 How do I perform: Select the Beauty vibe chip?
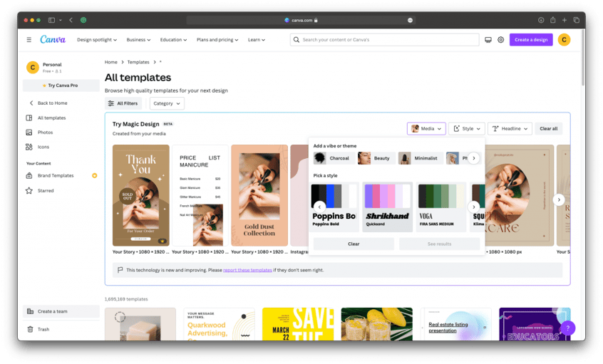tap(376, 158)
